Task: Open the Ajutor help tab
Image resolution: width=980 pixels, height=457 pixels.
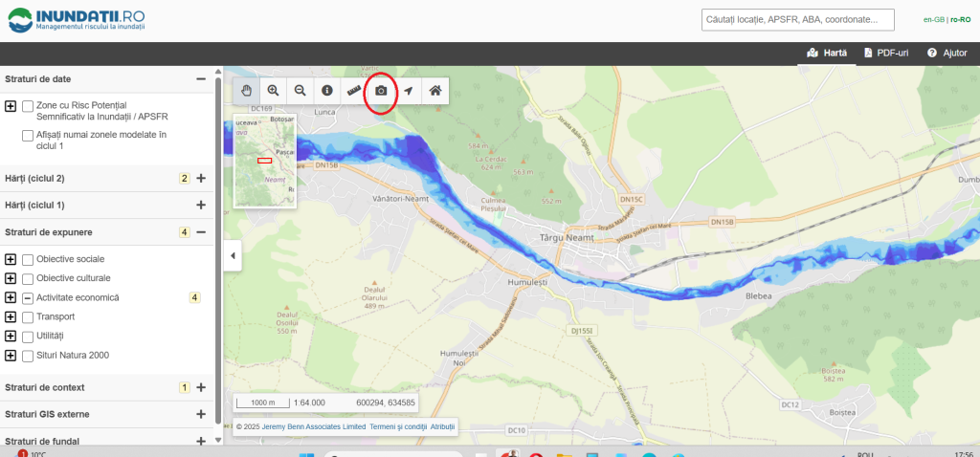Action: point(947,53)
